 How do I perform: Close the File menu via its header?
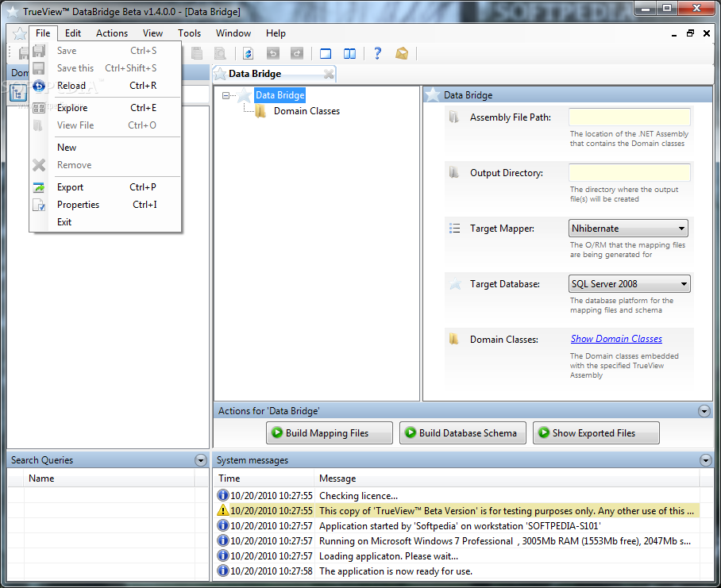coord(43,33)
